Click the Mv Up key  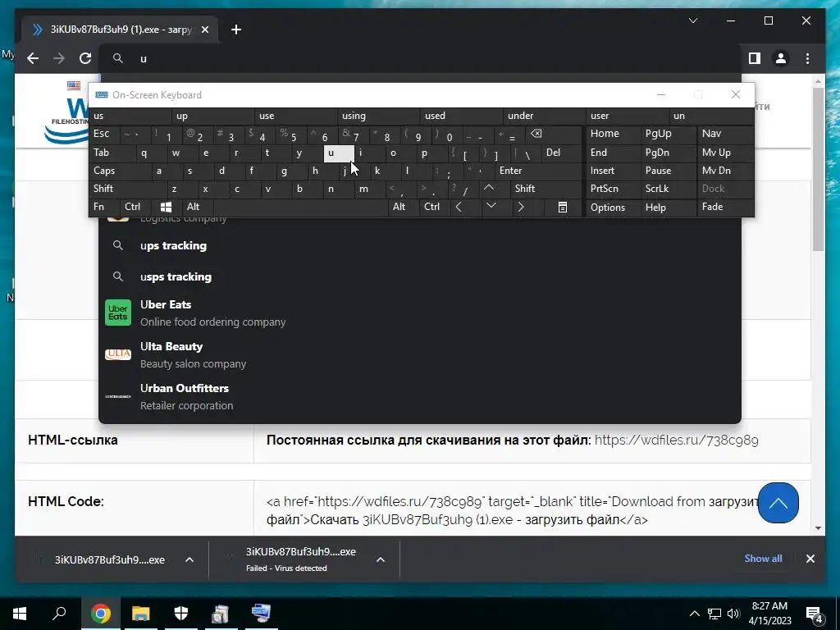[725, 153]
